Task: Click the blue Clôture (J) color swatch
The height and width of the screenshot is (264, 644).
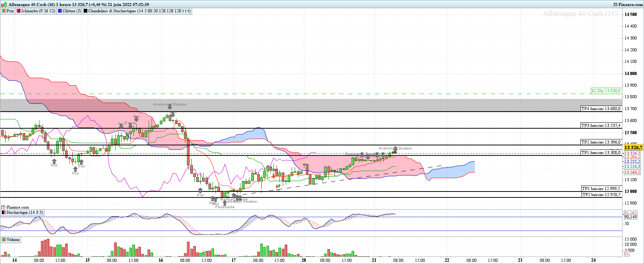Action: click(x=60, y=11)
